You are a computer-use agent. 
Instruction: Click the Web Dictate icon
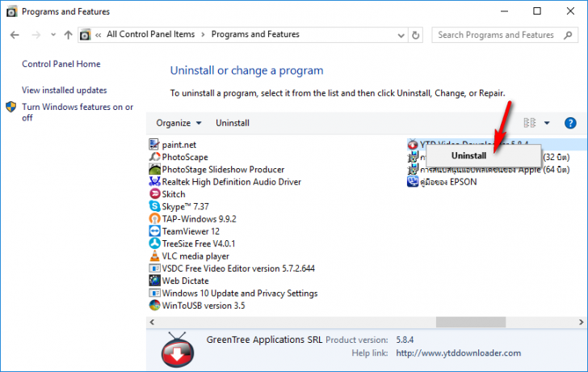pos(154,281)
